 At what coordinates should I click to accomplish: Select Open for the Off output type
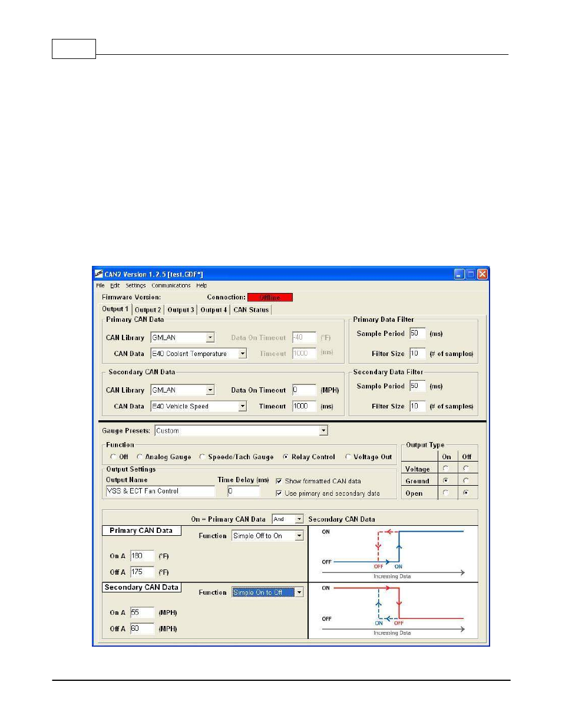click(466, 493)
